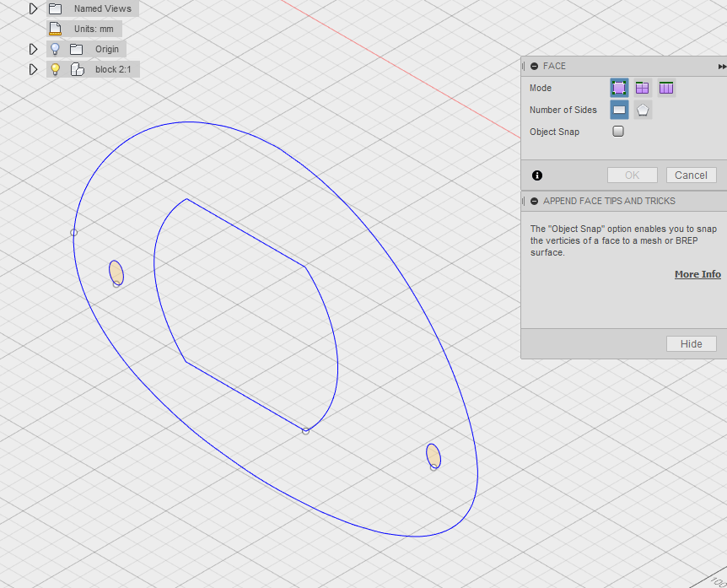The width and height of the screenshot is (727, 588).
Task: Hide the tips and tricks panel
Action: [x=691, y=344]
